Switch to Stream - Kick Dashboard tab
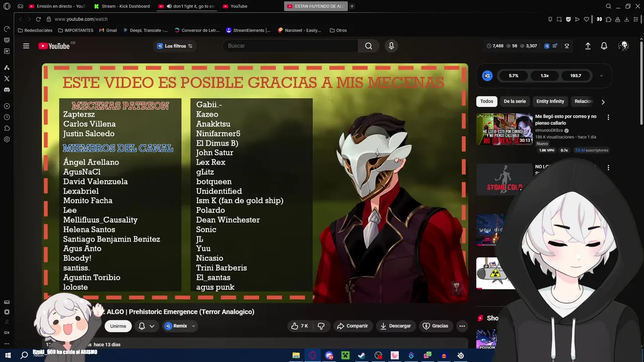 (x=122, y=7)
